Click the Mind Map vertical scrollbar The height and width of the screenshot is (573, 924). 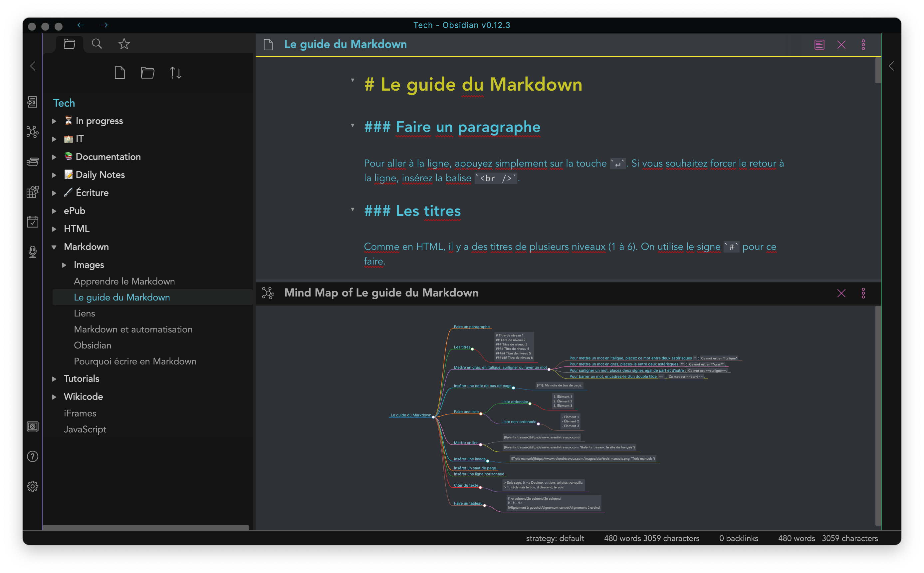878,416
